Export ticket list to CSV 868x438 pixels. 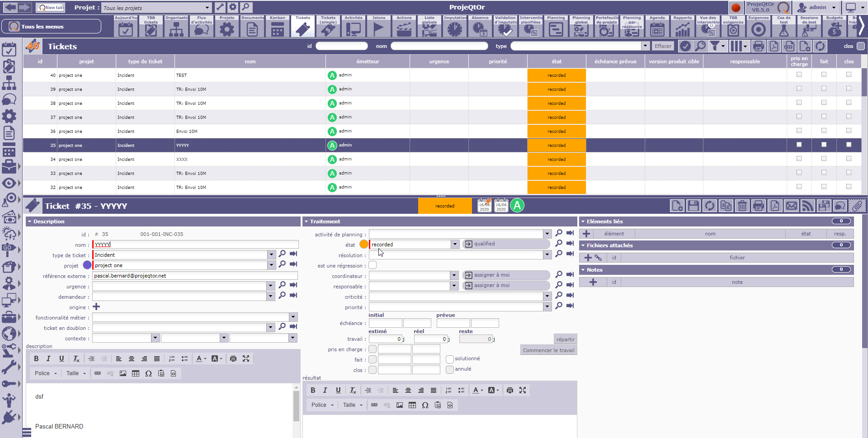[x=789, y=46]
